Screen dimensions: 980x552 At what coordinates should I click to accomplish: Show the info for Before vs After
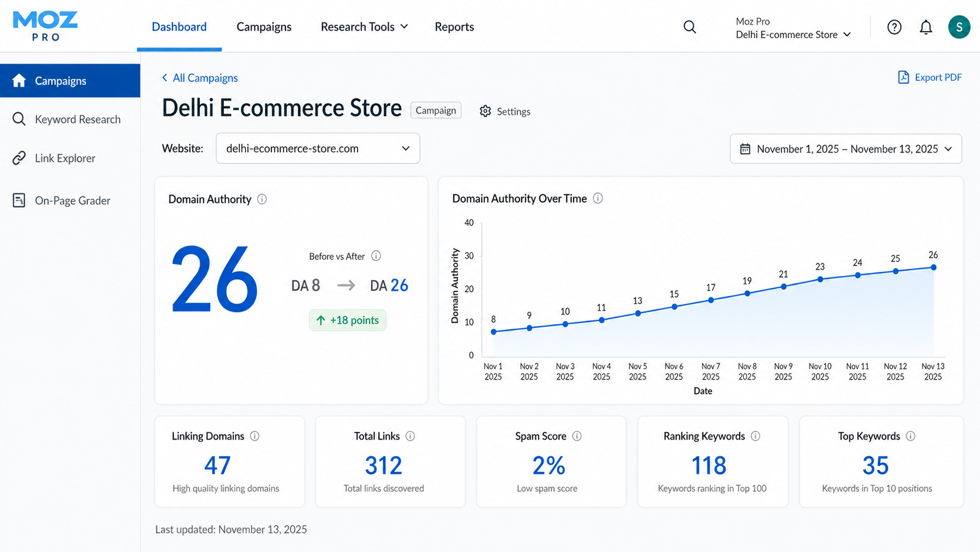click(376, 256)
